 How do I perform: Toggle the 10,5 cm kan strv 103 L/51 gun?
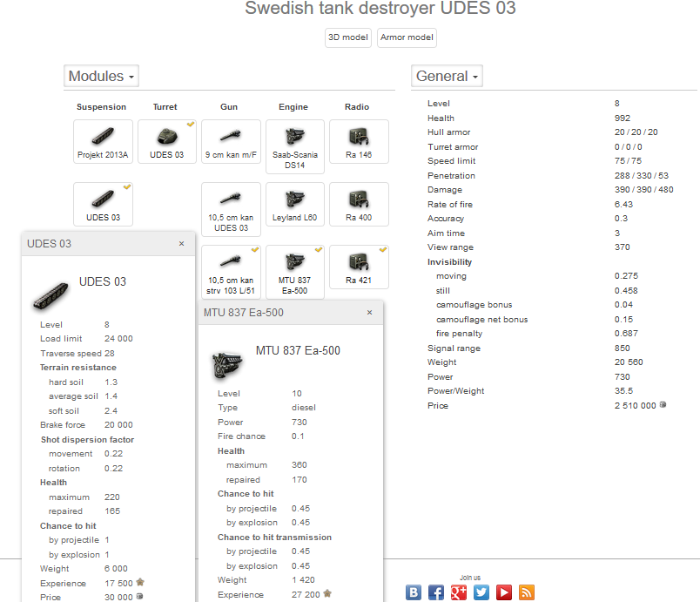pos(231,271)
